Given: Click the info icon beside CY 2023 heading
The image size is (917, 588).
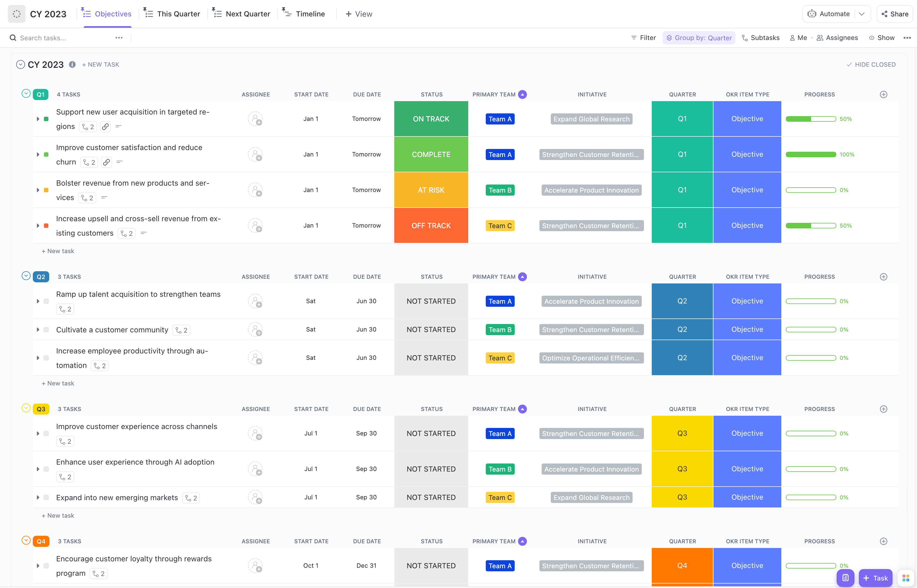Looking at the screenshot, I should (72, 64).
